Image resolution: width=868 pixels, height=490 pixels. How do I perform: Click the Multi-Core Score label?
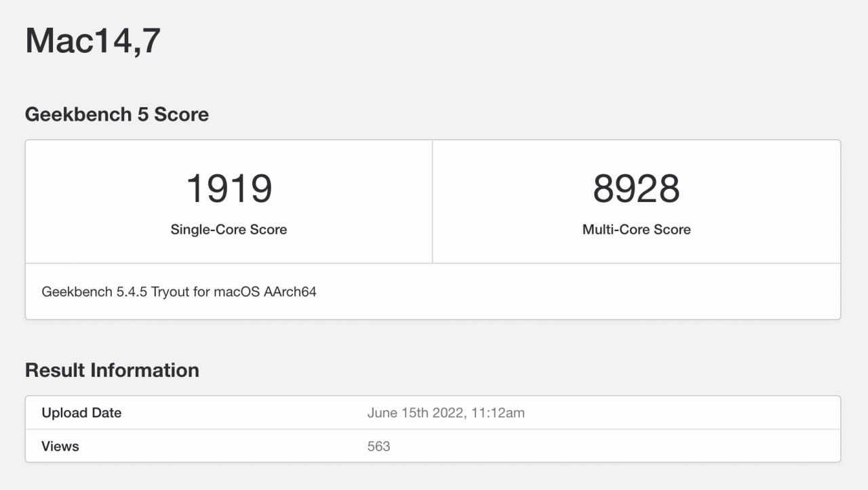click(x=636, y=230)
